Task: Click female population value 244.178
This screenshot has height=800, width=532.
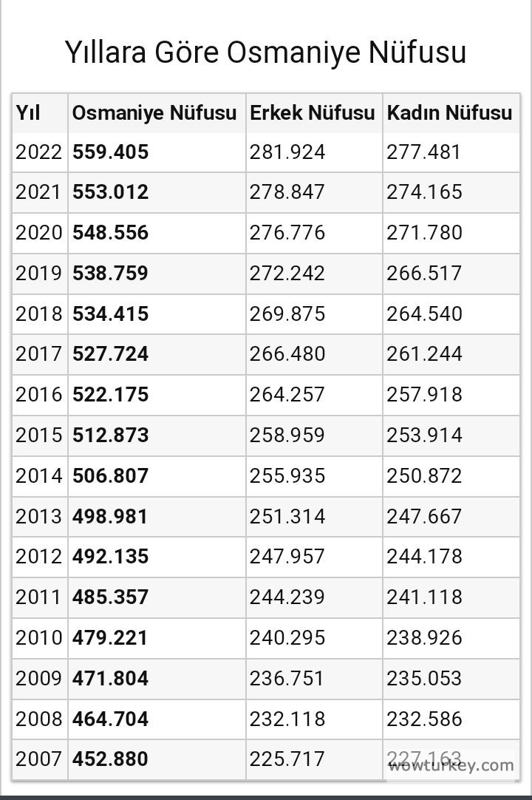Action: tap(424, 557)
